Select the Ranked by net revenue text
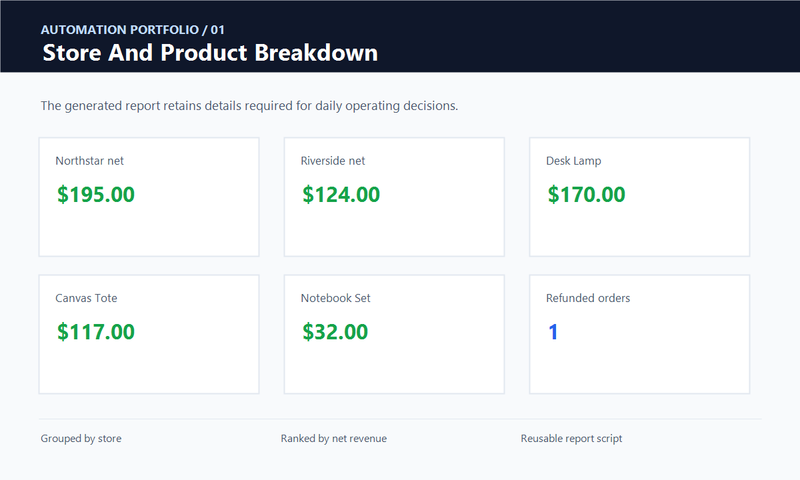Screen dimensions: 800x480 coord(334,438)
